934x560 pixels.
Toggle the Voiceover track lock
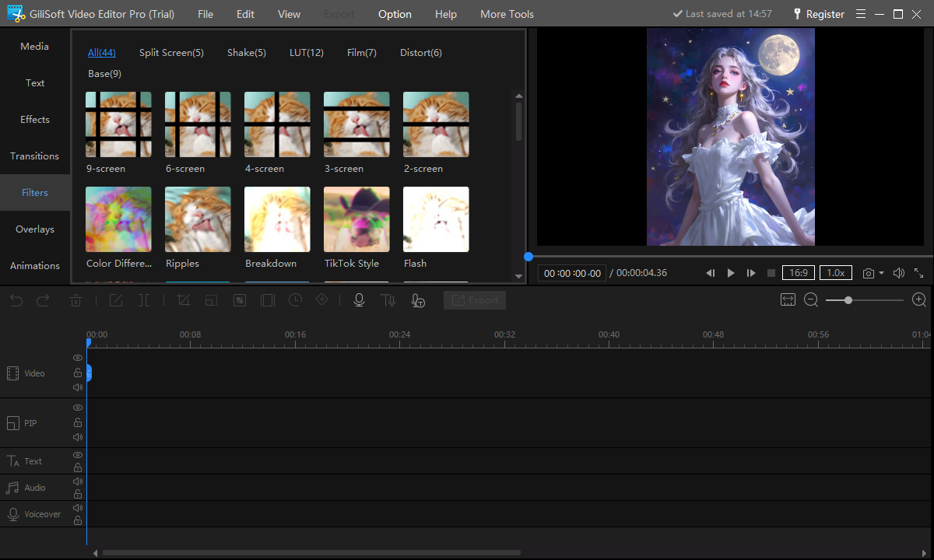click(78, 520)
